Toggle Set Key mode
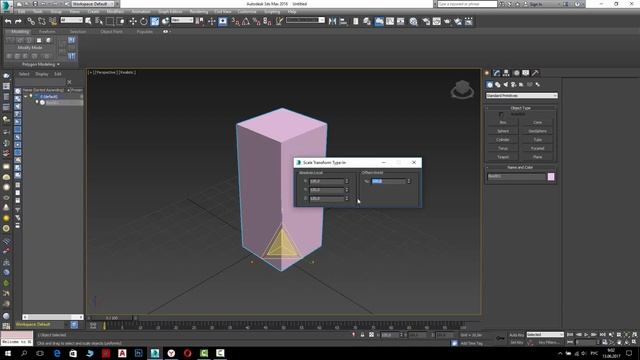Viewport: 640px width, 360px height. coord(516,342)
